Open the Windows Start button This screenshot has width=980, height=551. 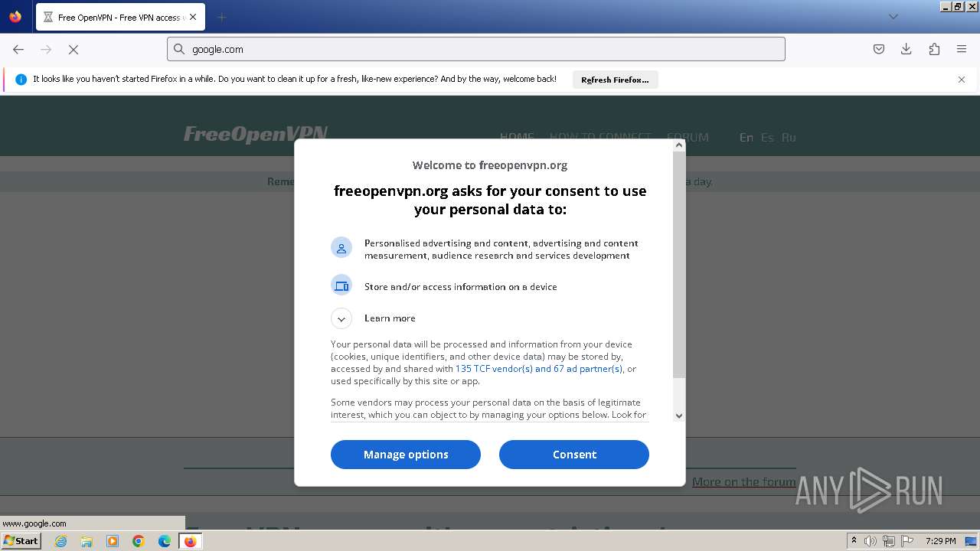click(21, 541)
